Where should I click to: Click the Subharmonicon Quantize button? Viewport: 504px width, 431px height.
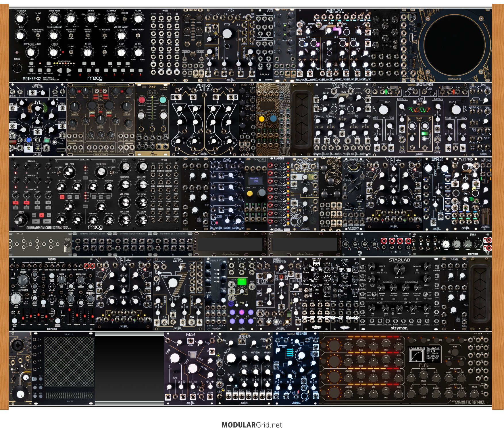[x=85, y=206]
